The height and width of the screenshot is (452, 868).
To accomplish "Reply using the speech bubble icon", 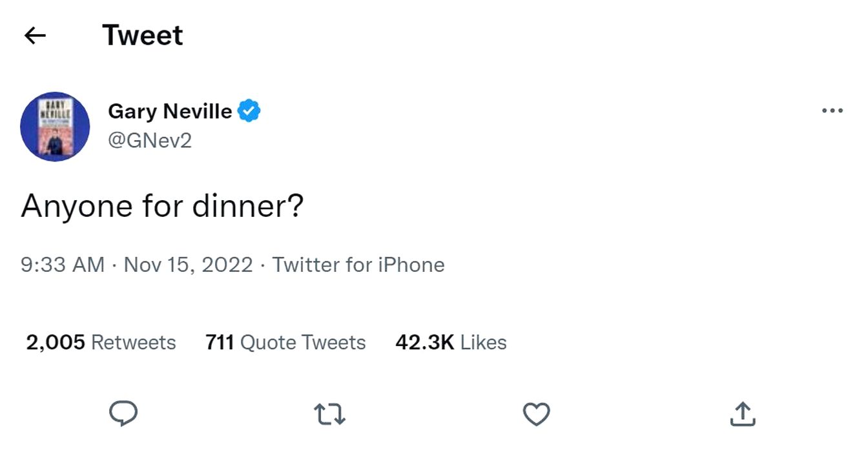I will (123, 414).
